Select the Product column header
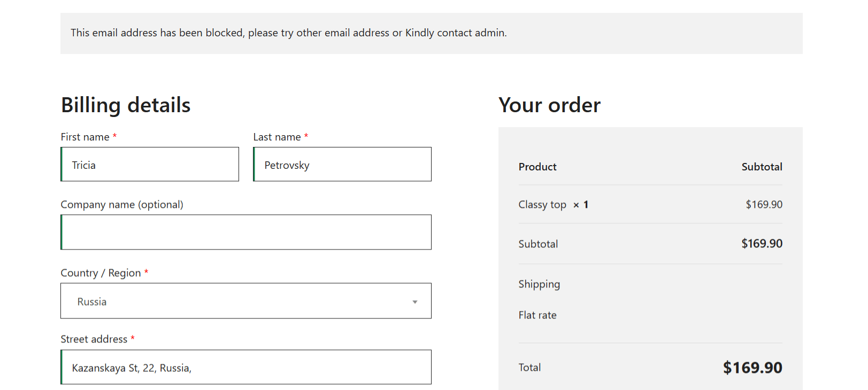This screenshot has height=390, width=868. (537, 167)
